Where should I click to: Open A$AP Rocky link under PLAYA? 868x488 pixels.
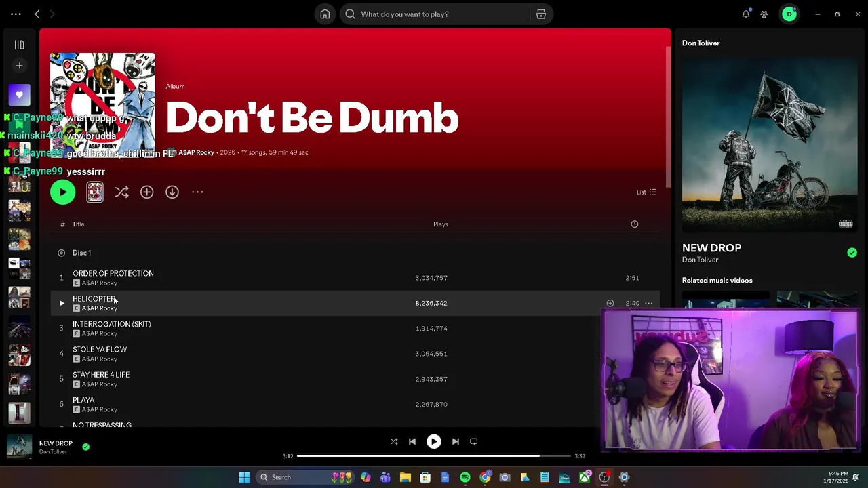[100, 409]
